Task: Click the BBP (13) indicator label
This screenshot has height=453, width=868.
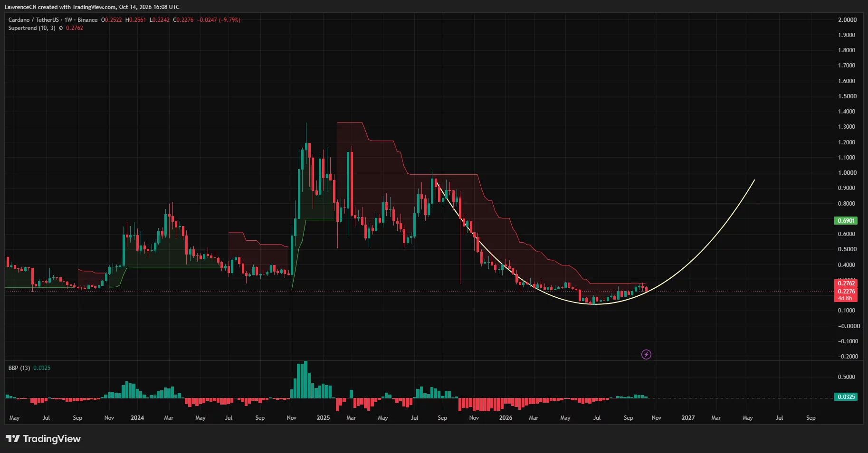Action: (x=19, y=368)
